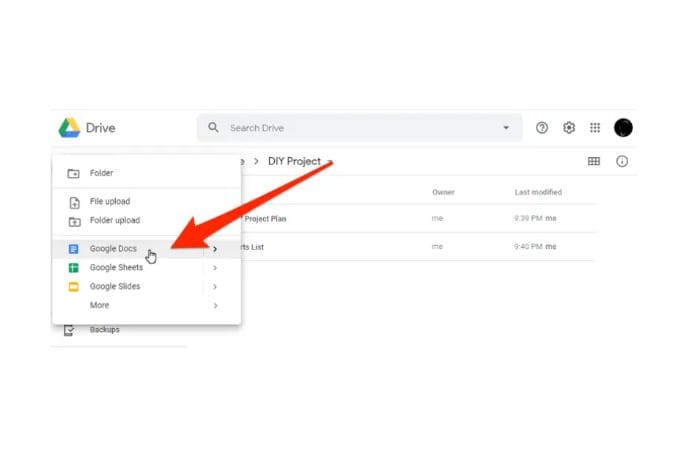Click the search magnifier icon
Viewport: 700px width, 450px height.
213,128
